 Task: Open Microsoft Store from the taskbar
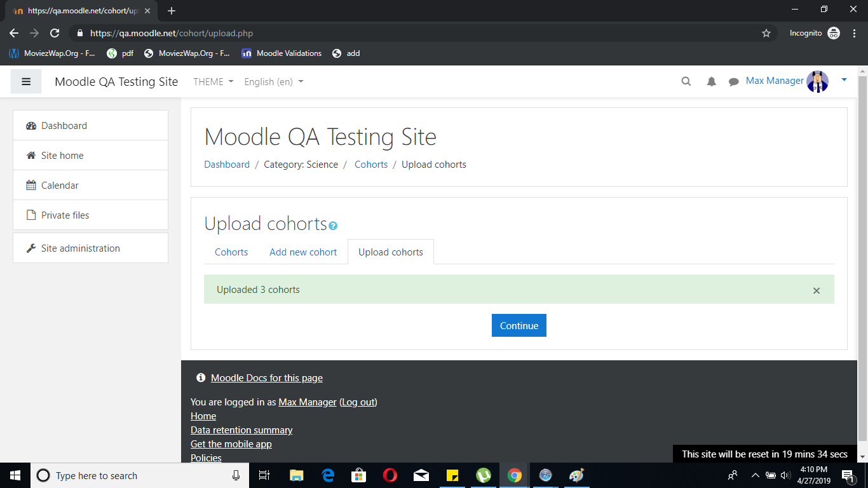pyautogui.click(x=359, y=475)
